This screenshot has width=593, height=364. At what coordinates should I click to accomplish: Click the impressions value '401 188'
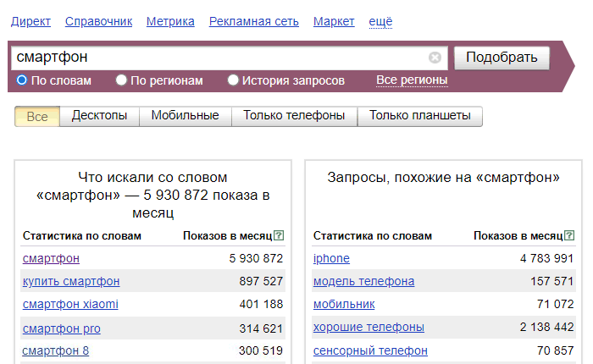261,304
